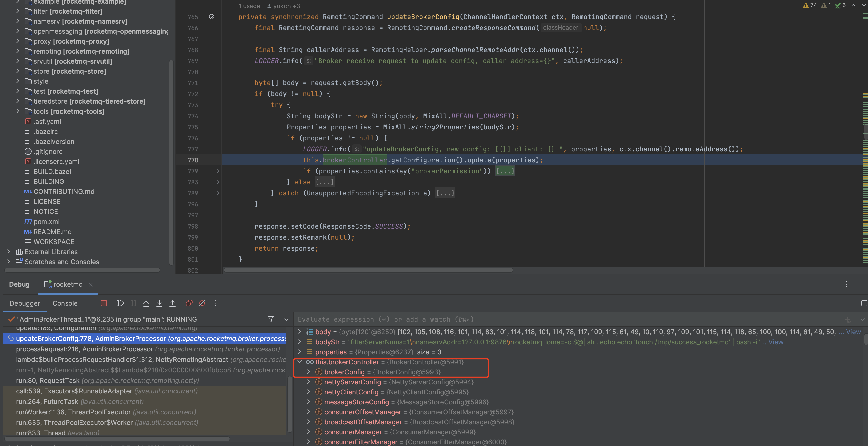Viewport: 868px width, 446px height.
Task: Select processRequest:216 stack frame
Action: point(148,349)
